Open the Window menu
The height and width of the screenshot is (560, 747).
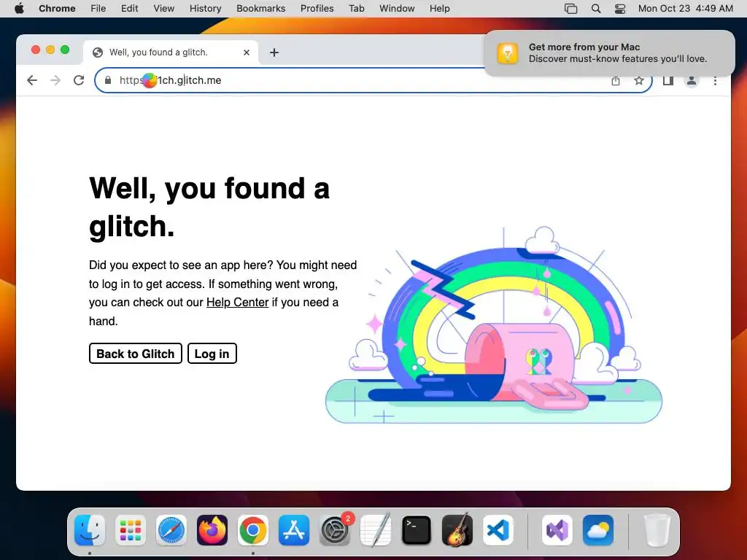(x=397, y=9)
